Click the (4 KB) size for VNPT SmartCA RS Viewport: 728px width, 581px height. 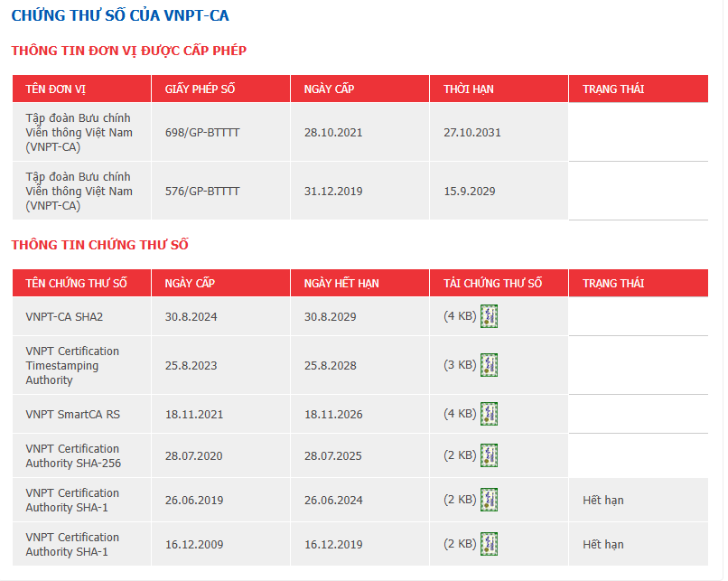tap(460, 414)
